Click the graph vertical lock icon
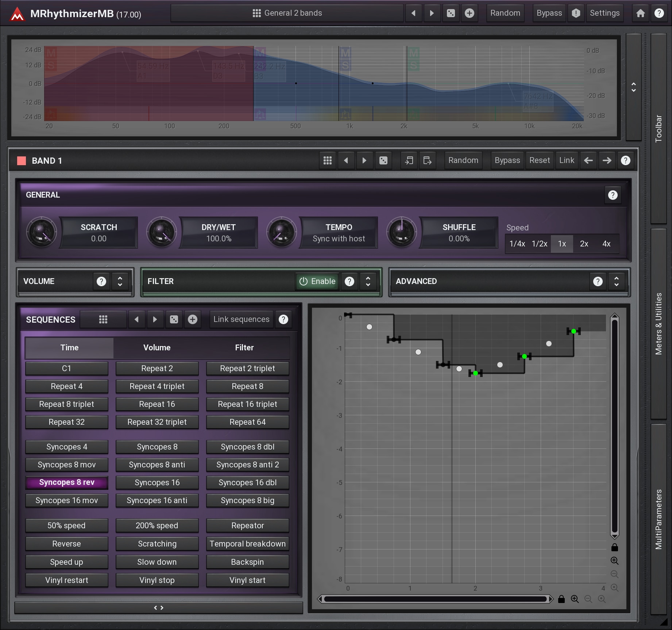Image resolution: width=672 pixels, height=630 pixels. tap(614, 547)
